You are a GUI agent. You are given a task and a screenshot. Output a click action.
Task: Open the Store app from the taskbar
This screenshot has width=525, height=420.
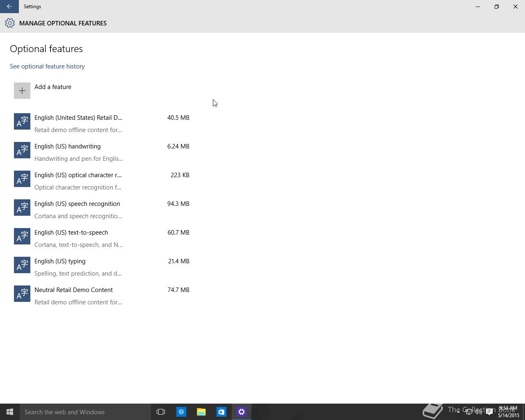(221, 412)
